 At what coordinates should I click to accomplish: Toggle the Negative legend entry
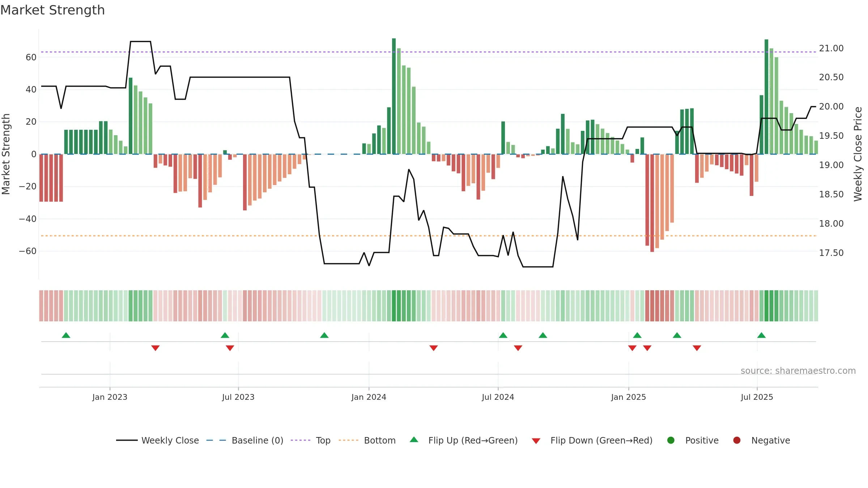(761, 440)
